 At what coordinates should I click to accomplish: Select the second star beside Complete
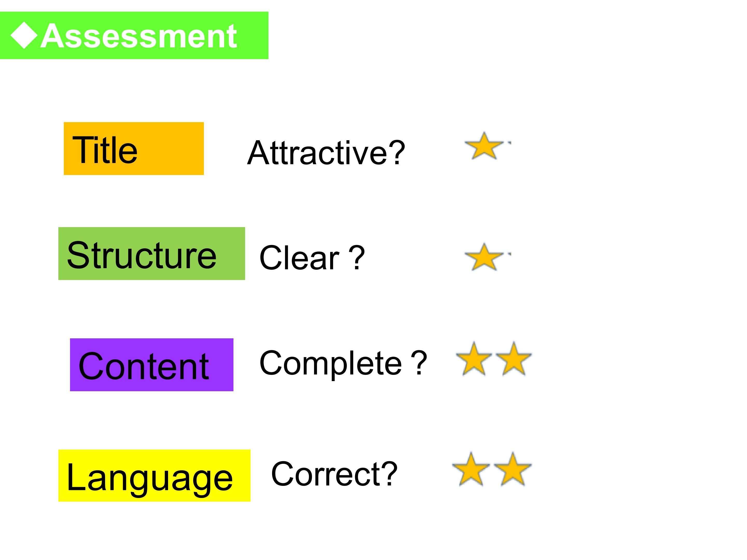tap(513, 359)
